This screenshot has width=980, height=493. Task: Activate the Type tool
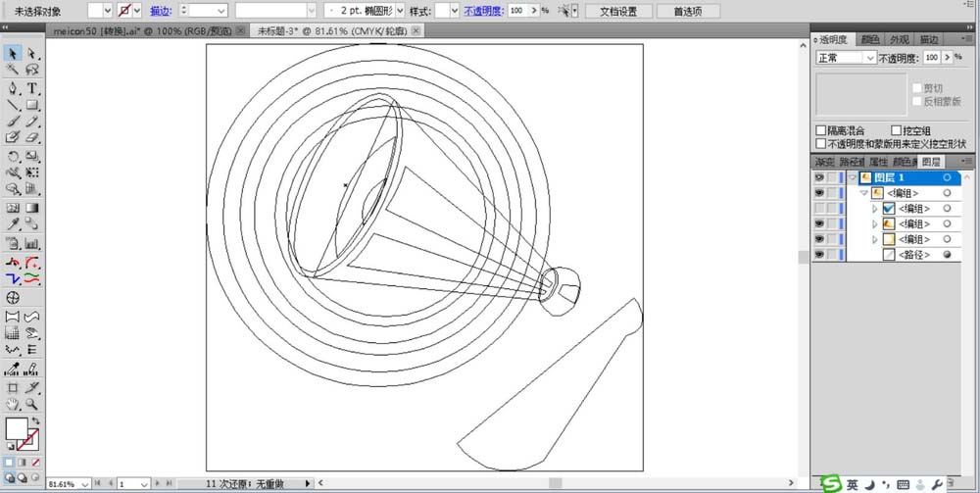pos(32,89)
